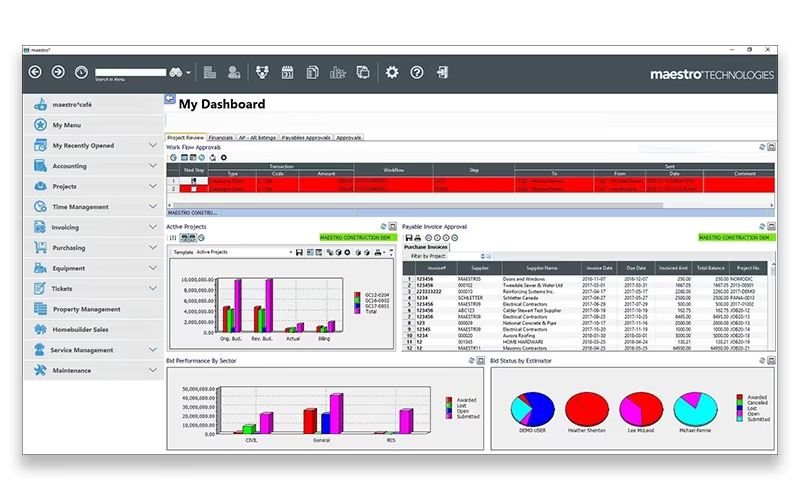Go back with the left arrow icon
This screenshot has width=800, height=500.
click(35, 72)
